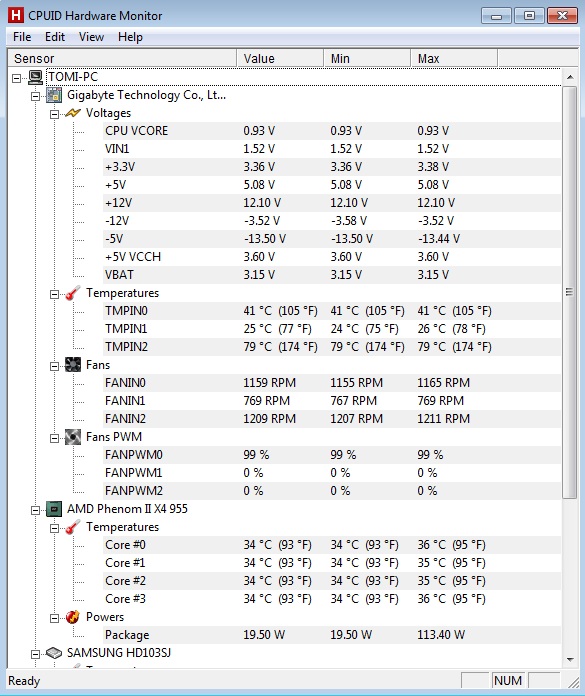Collapse the Powers section
This screenshot has width=585, height=696.
[x=54, y=618]
